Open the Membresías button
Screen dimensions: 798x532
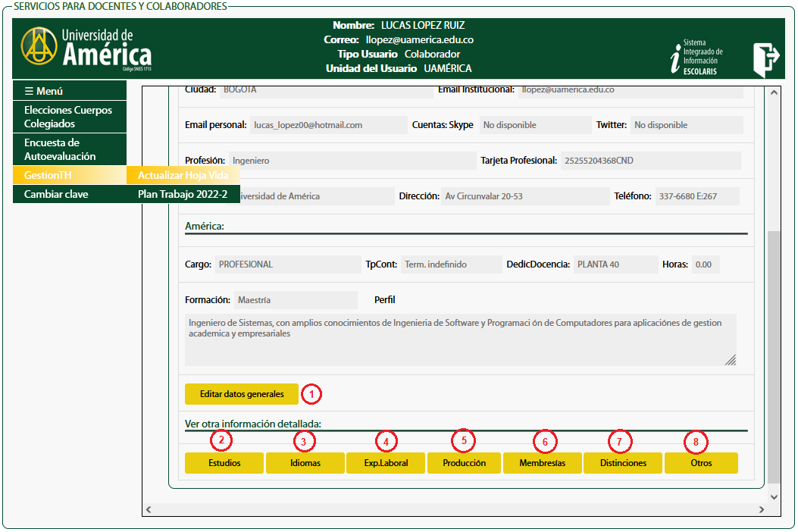(x=543, y=463)
